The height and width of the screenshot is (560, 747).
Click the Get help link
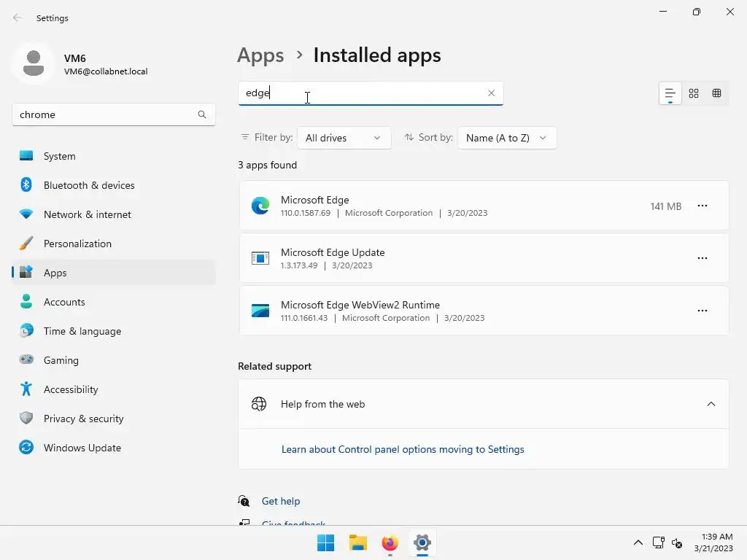[281, 501]
